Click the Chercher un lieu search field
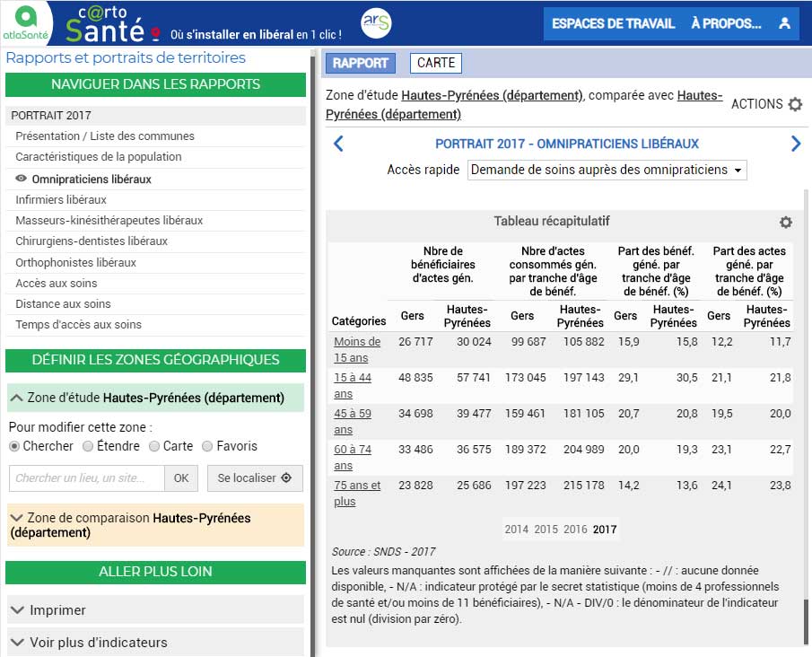Viewport: 812px width, 657px height. tap(87, 477)
